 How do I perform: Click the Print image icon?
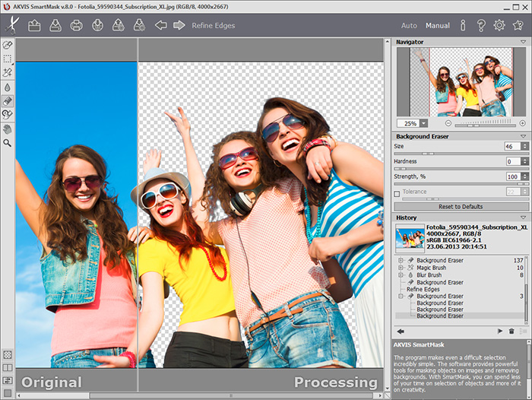pyautogui.click(x=77, y=25)
